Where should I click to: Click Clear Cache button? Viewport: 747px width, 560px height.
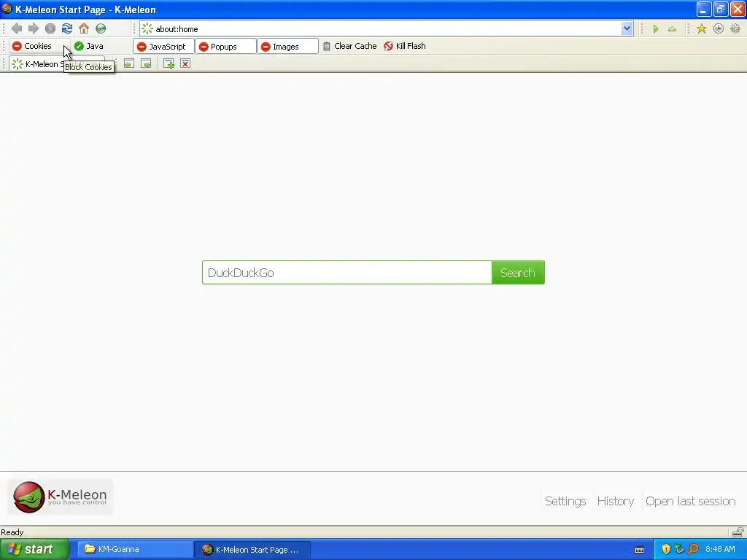349,46
